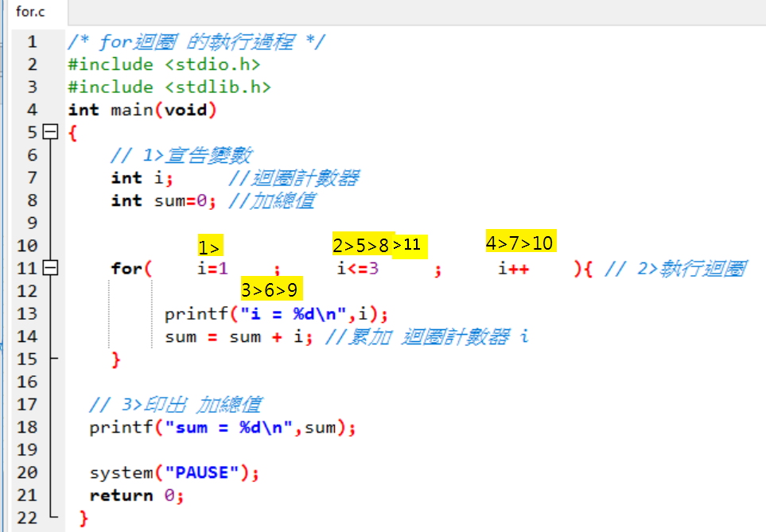
Task: Click the opening brace on line 5
Action: tap(73, 133)
